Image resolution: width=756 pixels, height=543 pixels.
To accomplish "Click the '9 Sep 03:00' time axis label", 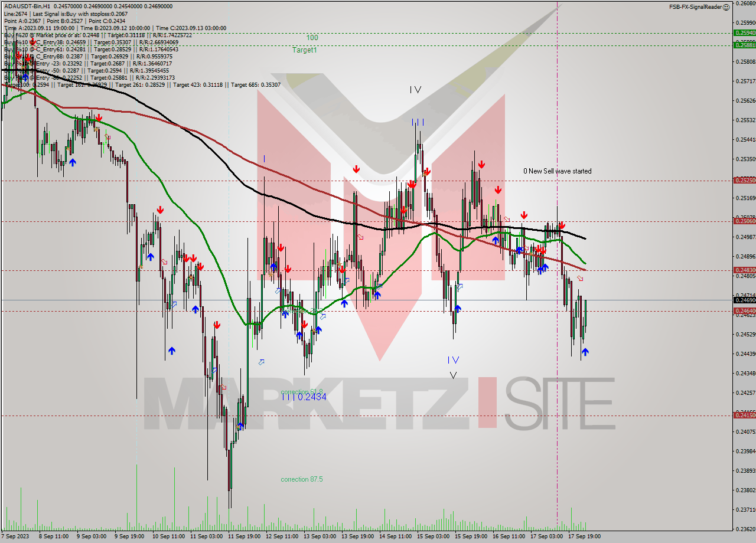I will pyautogui.click(x=91, y=537).
